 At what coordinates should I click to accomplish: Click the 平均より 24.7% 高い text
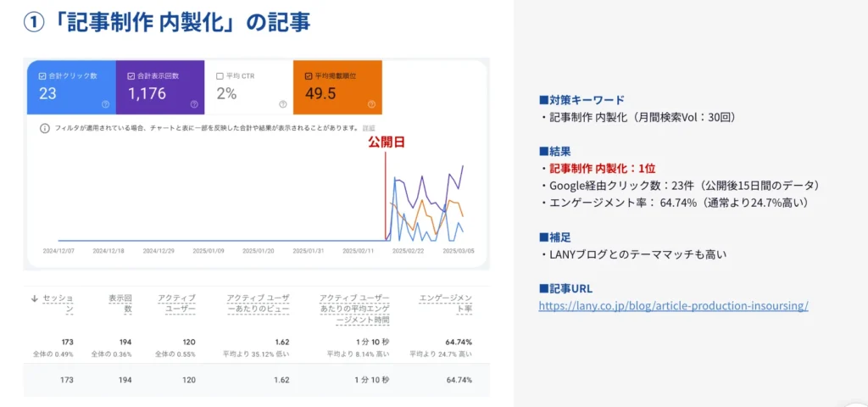click(x=441, y=354)
